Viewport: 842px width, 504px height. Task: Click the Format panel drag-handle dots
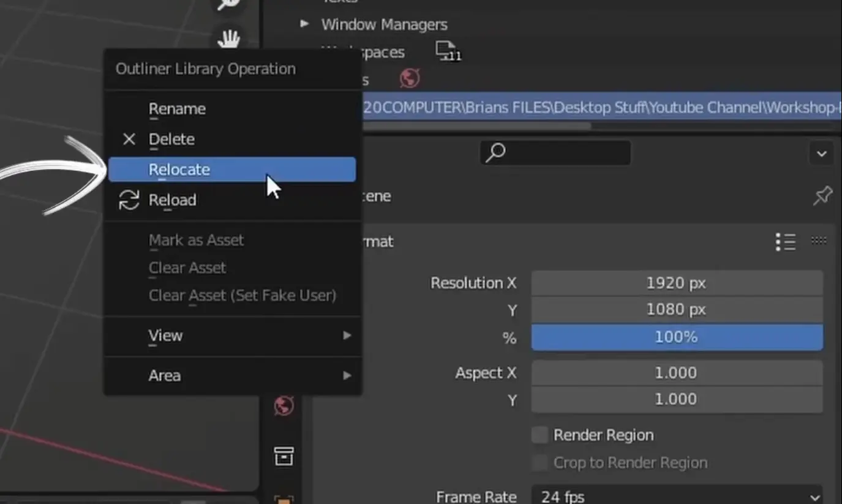(x=819, y=241)
